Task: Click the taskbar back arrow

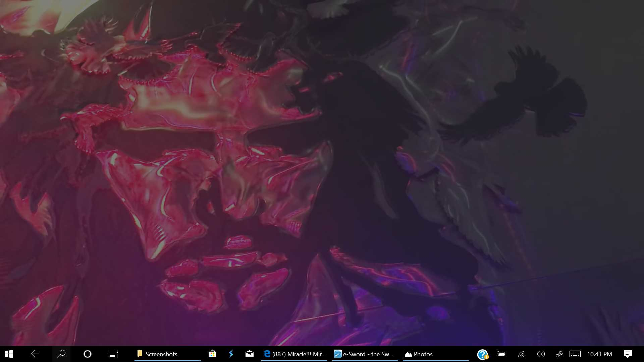Action: [x=35, y=354]
